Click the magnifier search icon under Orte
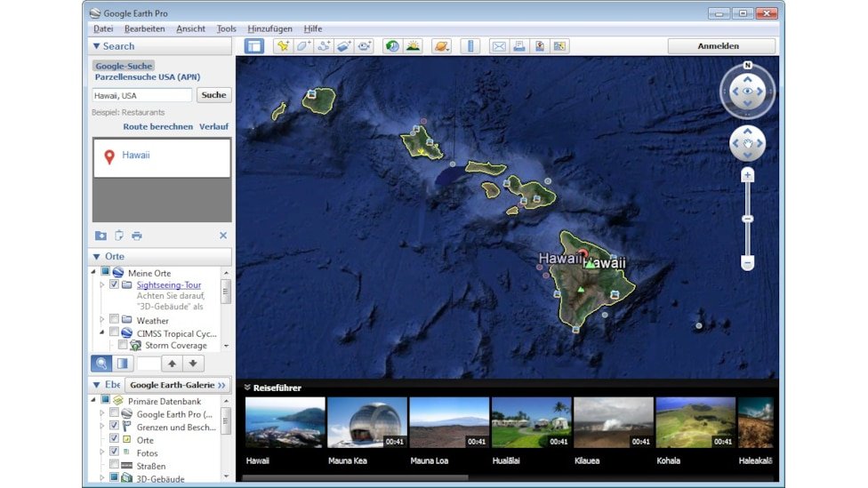The width and height of the screenshot is (868, 488). coord(101,364)
